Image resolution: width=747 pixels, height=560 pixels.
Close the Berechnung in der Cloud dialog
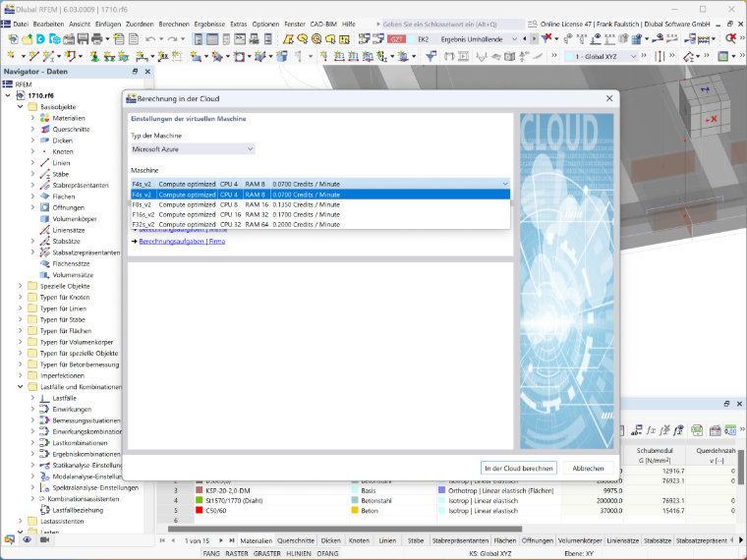pos(609,98)
